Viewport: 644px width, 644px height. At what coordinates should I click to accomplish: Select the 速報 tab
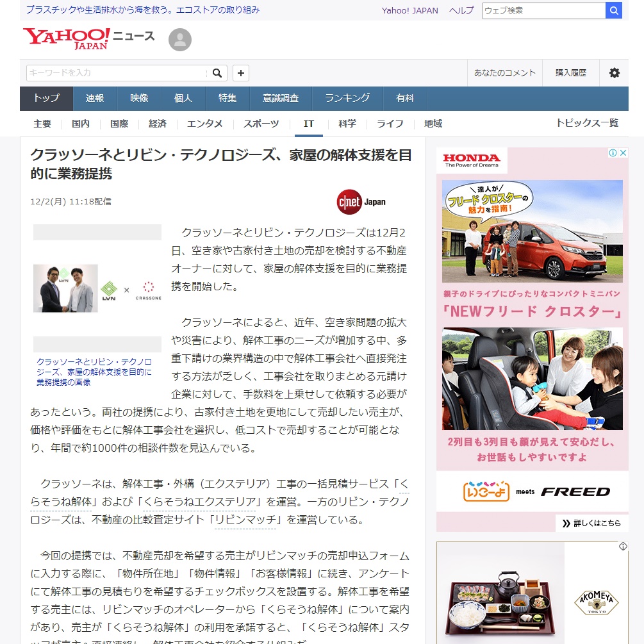[95, 99]
